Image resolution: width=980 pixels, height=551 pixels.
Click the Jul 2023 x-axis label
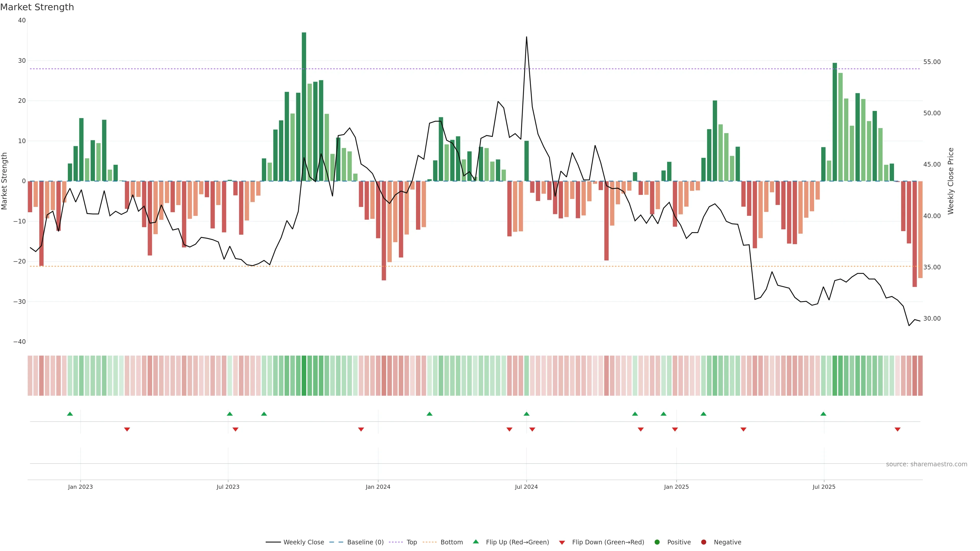point(228,487)
